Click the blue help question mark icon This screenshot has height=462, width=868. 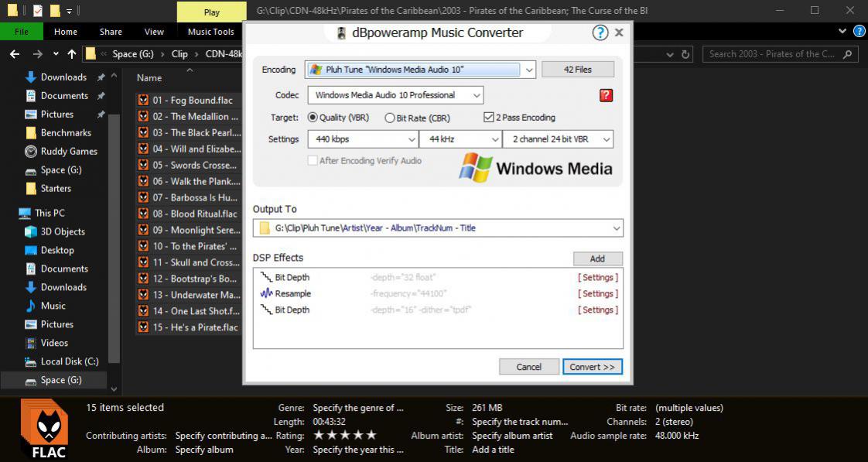[x=600, y=33]
